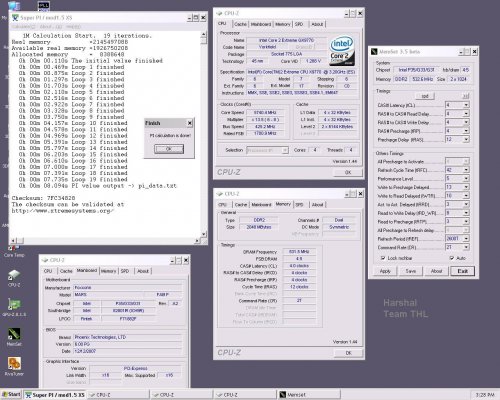Open the RAS# to CAS# Write Delay dropdown

pyautogui.click(x=466, y=122)
